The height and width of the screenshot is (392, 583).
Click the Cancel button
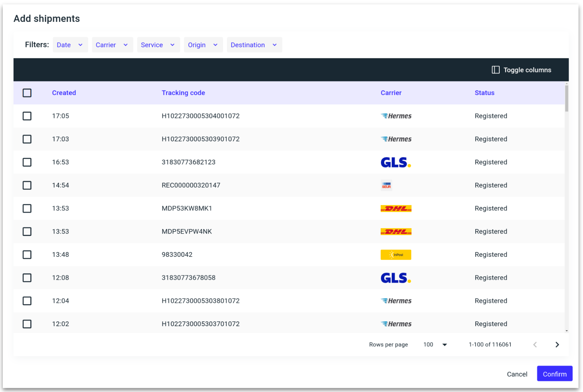click(x=517, y=374)
